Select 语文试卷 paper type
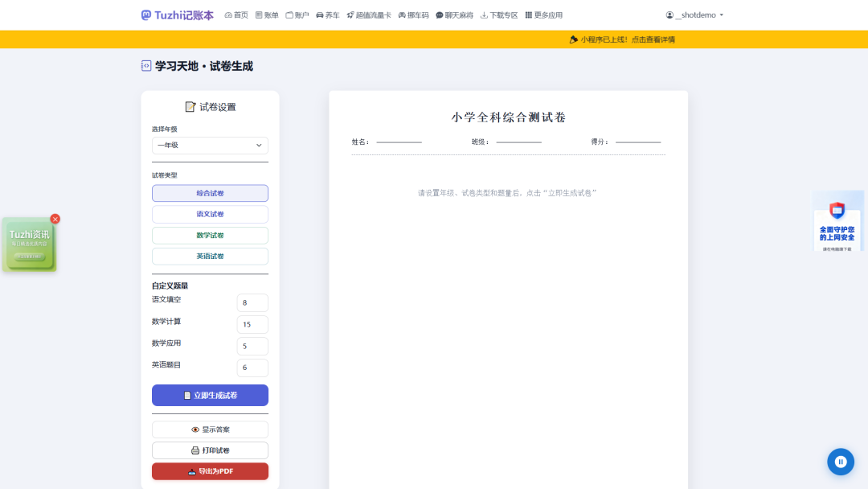 [210, 214]
